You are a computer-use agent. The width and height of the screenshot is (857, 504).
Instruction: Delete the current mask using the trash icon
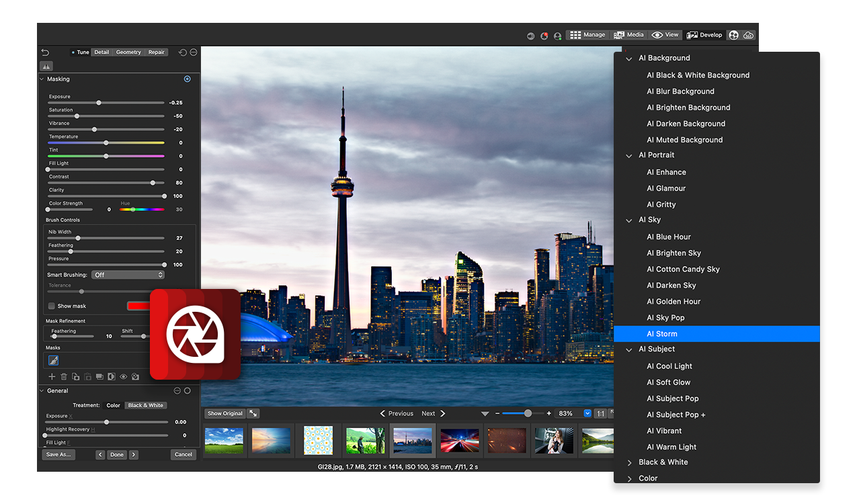coord(64,376)
